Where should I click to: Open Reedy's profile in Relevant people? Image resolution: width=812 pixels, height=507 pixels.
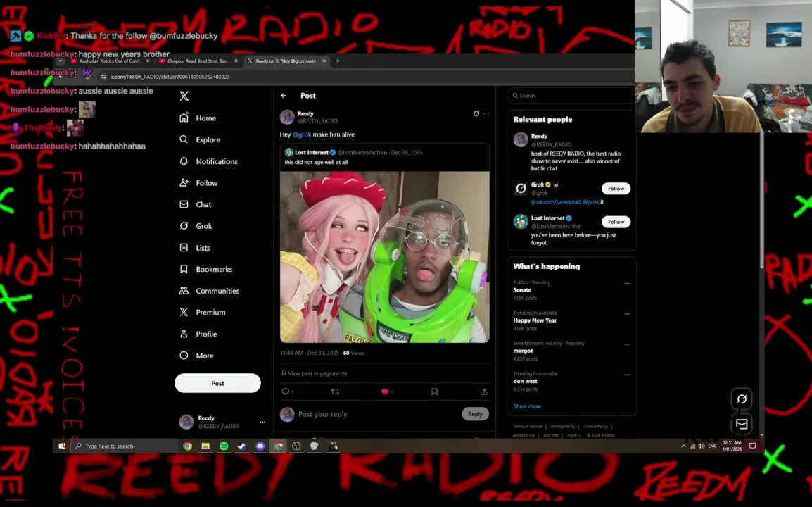pos(538,137)
